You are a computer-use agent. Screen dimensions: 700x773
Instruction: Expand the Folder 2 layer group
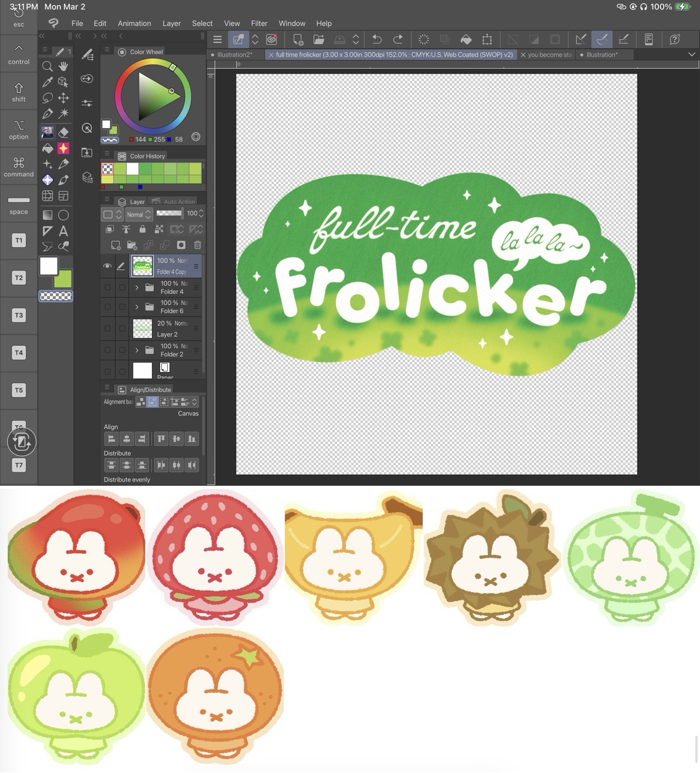[137, 350]
